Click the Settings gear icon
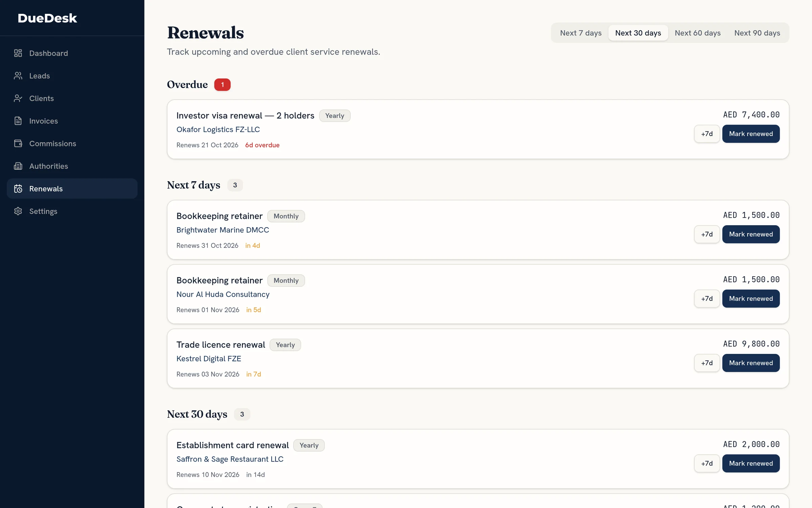 click(x=18, y=211)
